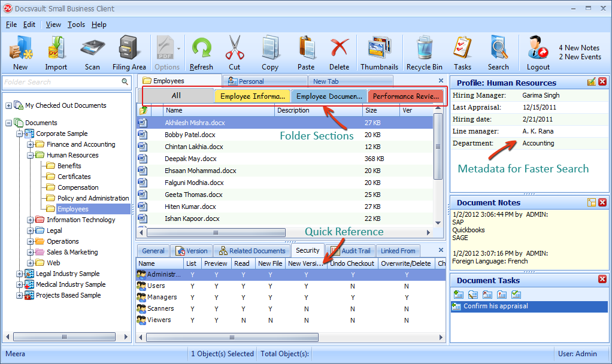This screenshot has height=364, width=612.
Task: Click the security grid horizontal scrollbar thumb
Action: [232, 337]
